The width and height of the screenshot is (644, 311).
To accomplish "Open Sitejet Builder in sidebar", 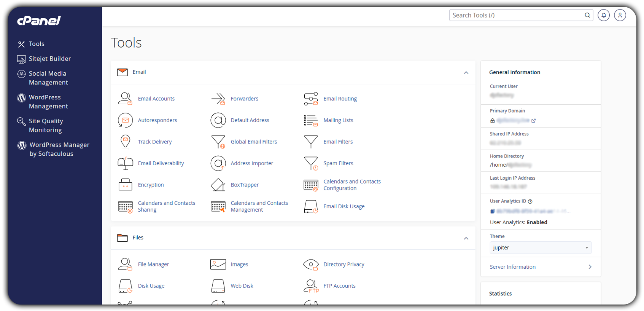I will point(49,59).
